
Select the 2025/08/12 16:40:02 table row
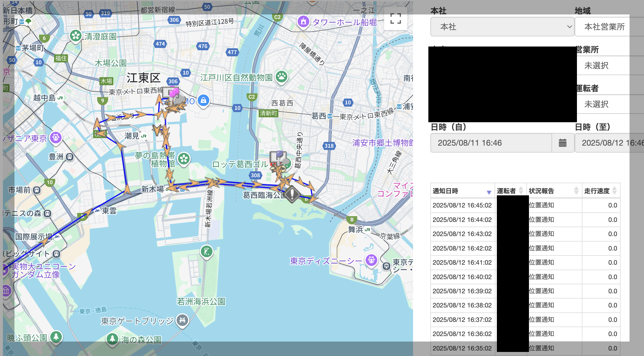click(462, 277)
